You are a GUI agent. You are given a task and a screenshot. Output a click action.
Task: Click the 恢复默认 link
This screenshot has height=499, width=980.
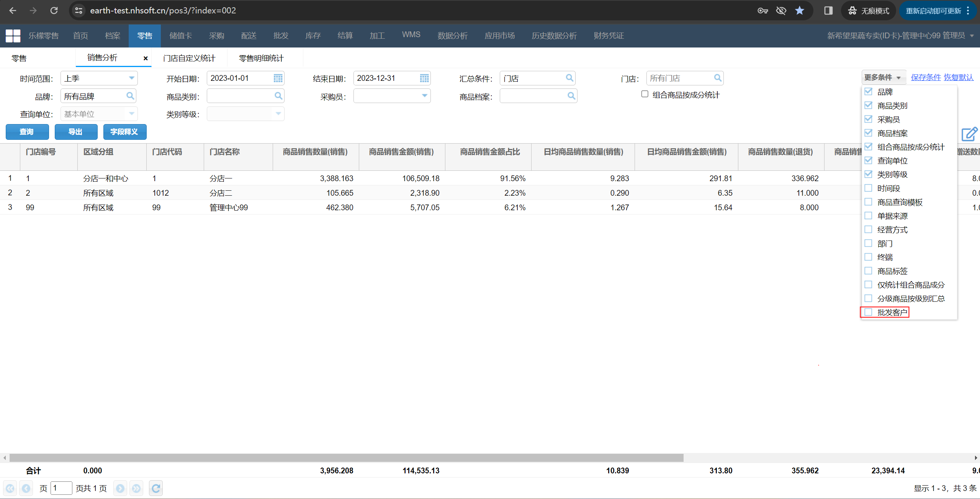[958, 77]
